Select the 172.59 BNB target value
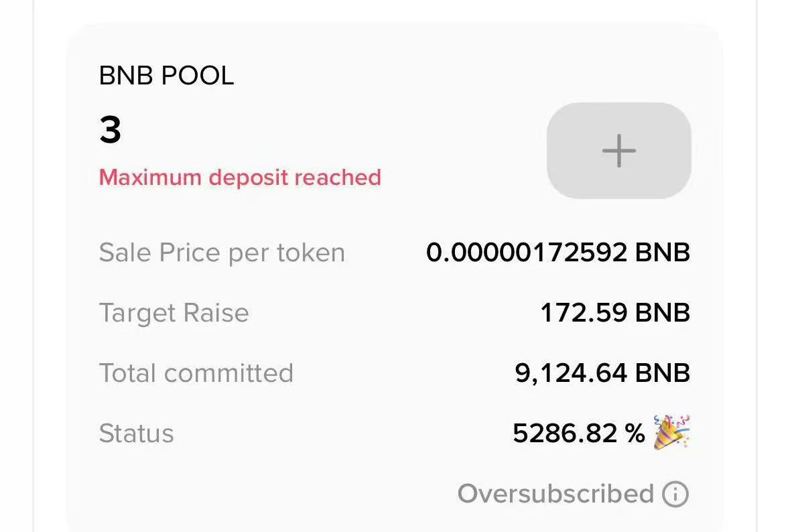 (x=614, y=312)
